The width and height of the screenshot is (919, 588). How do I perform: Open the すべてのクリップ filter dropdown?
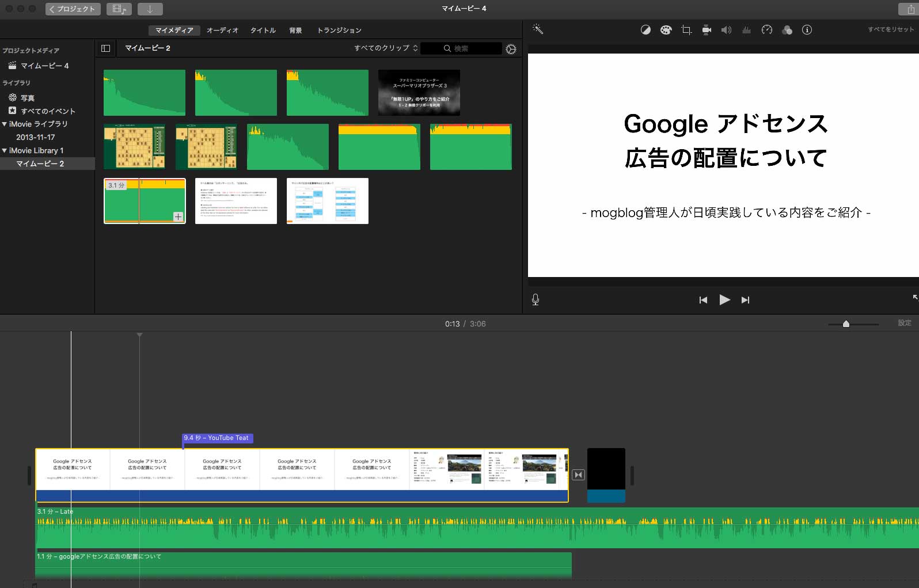pos(385,48)
